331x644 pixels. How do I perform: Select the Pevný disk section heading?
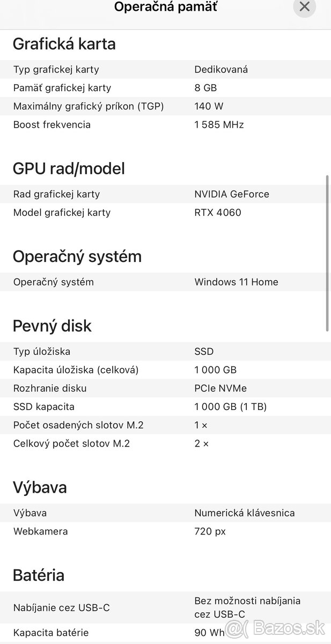pos(52,326)
